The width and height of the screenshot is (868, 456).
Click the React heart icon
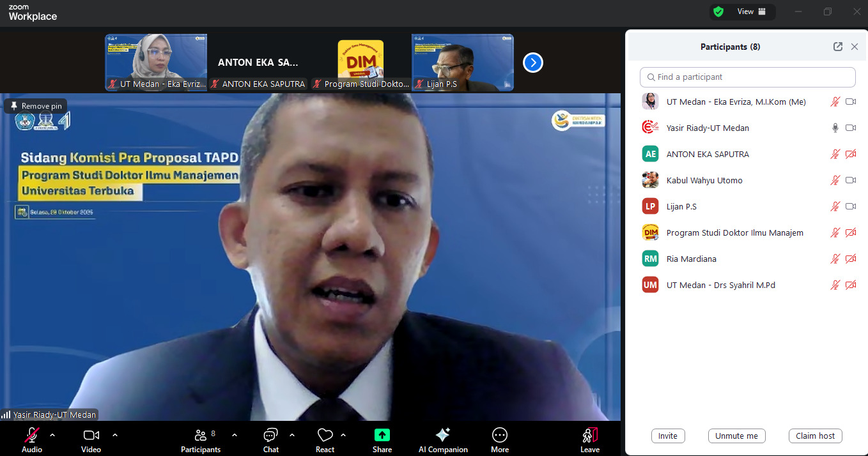click(325, 436)
